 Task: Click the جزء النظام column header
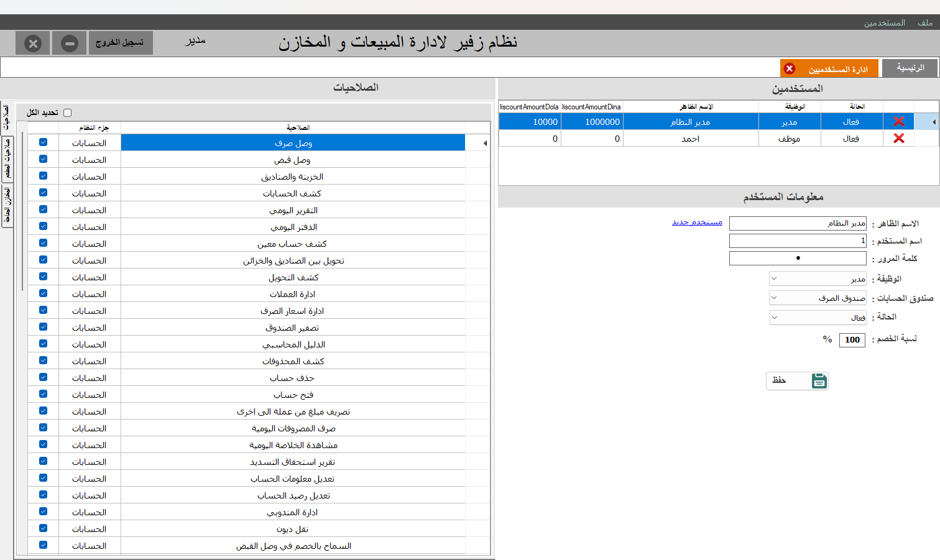coord(90,127)
